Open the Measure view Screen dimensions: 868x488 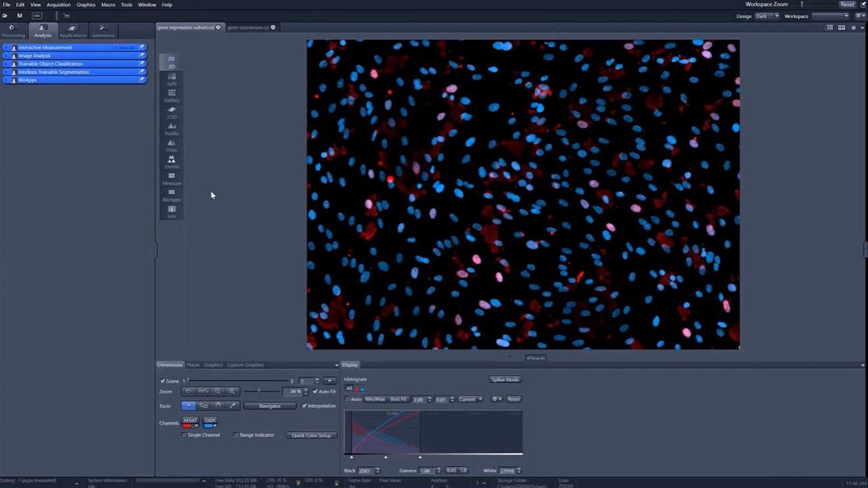[172, 178]
